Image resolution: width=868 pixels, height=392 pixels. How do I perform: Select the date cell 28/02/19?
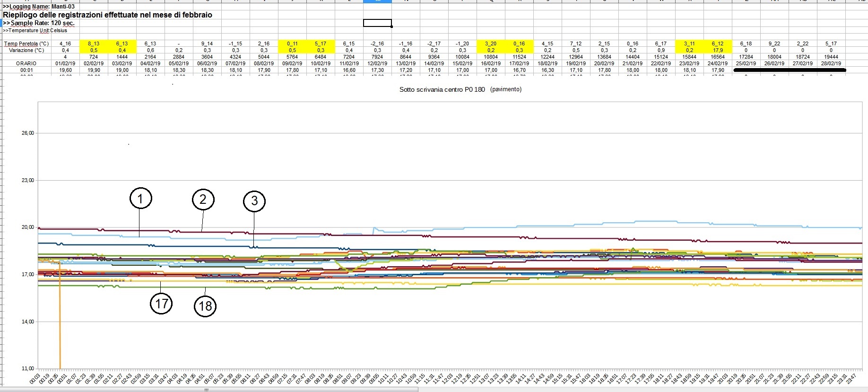tap(831, 63)
